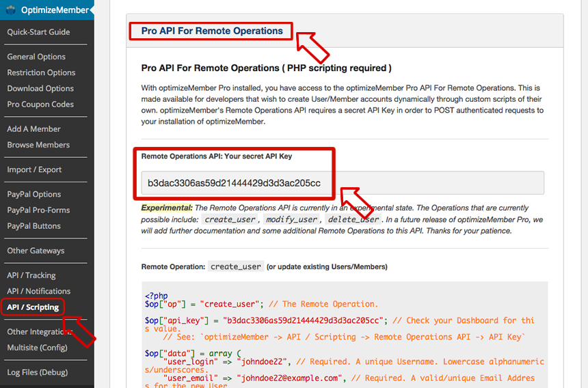Open API / Scripting page

coord(33,307)
